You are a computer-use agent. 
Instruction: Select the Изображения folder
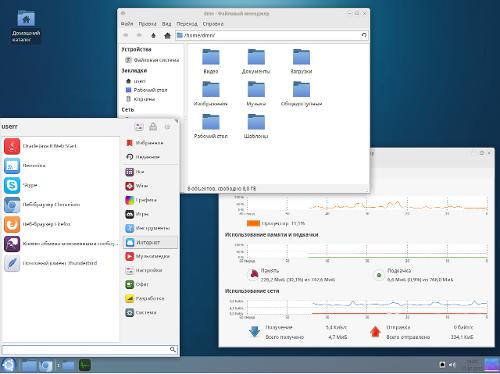(211, 94)
